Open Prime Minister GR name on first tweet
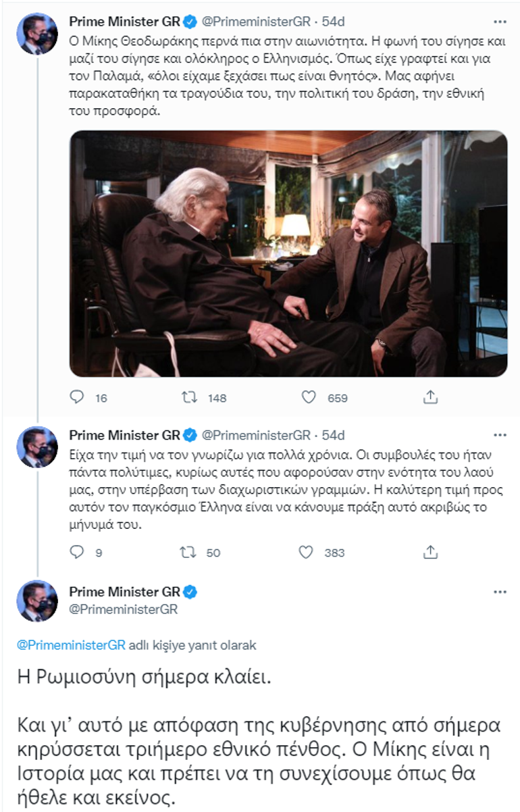Image resolution: width=520 pixels, height=812 pixels. (125, 21)
